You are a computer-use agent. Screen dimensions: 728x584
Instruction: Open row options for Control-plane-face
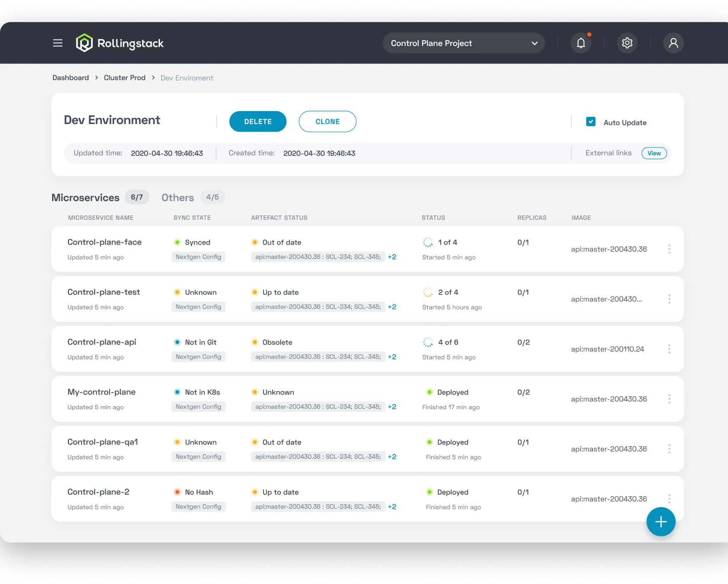669,249
